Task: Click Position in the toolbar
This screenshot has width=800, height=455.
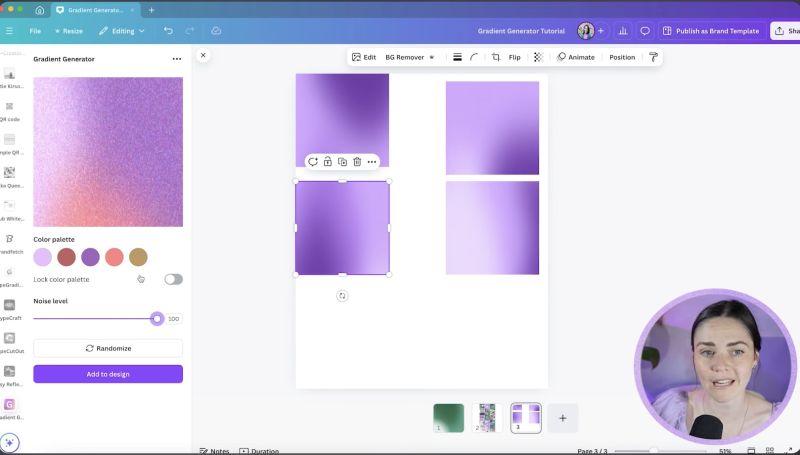Action: click(x=622, y=57)
